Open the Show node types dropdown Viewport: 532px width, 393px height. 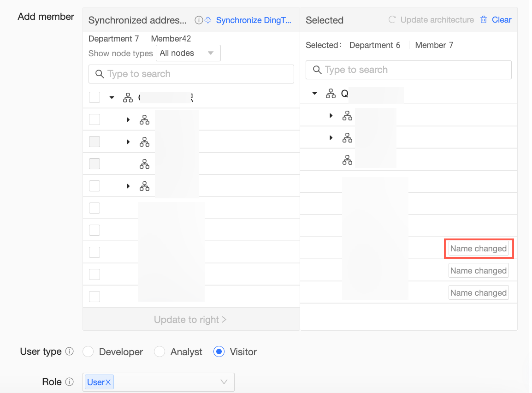click(188, 53)
